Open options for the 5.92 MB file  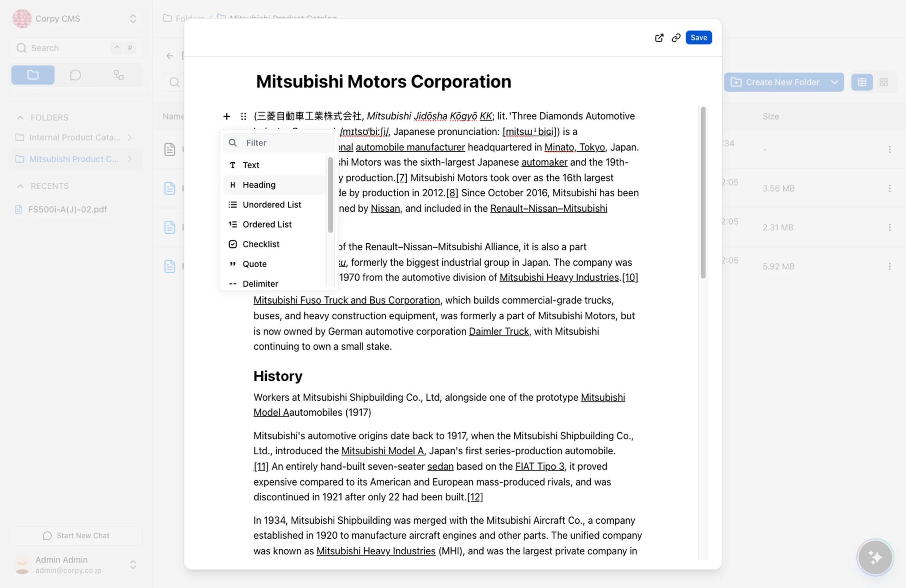coord(890,266)
